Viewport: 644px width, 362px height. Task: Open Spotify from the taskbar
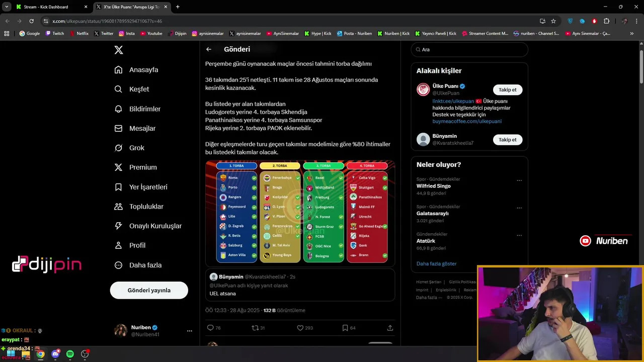point(70,354)
